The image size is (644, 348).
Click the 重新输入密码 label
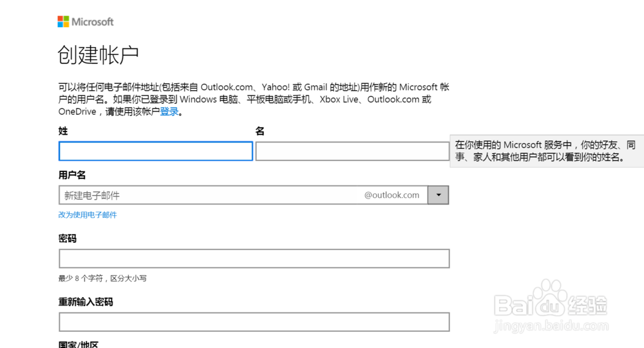[x=86, y=302]
